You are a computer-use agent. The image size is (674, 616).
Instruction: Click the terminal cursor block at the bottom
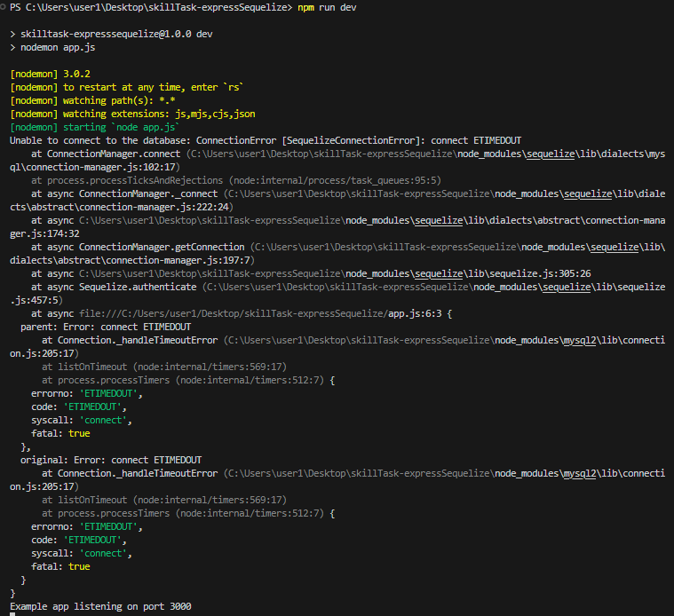coord(13,614)
